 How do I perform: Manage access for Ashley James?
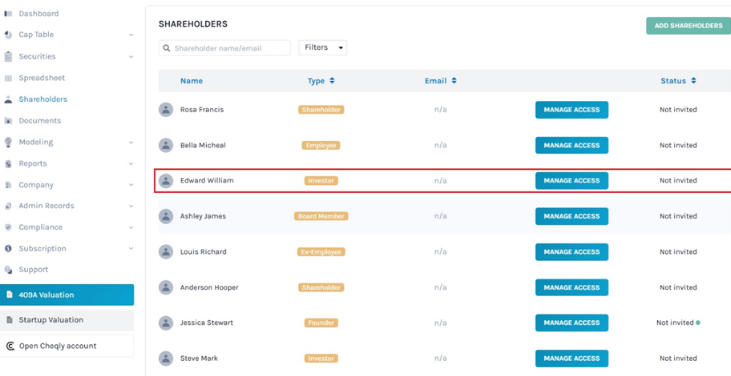pos(572,216)
